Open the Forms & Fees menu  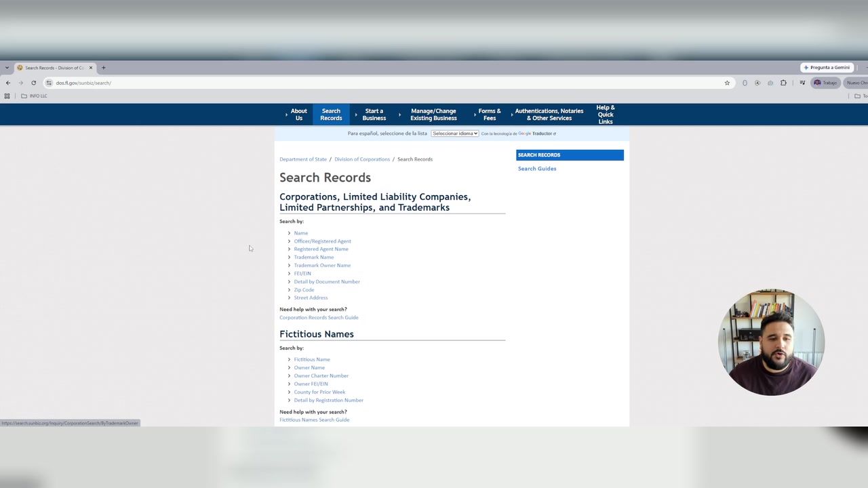tap(490, 115)
